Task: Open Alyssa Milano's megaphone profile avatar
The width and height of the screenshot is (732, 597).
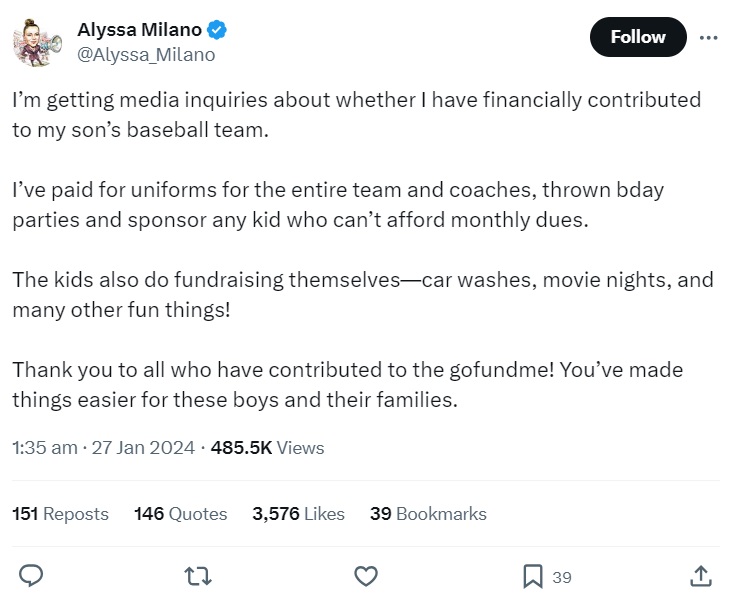Action: pos(38,42)
